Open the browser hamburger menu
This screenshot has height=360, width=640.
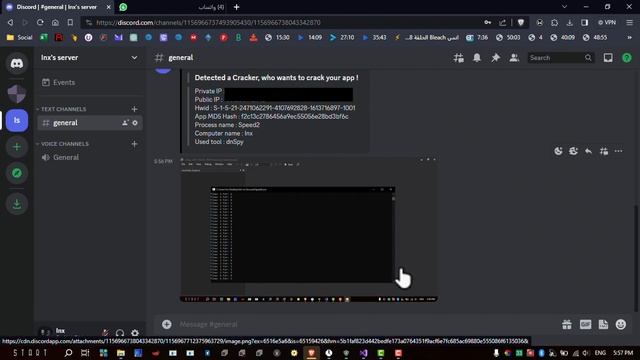point(629,22)
